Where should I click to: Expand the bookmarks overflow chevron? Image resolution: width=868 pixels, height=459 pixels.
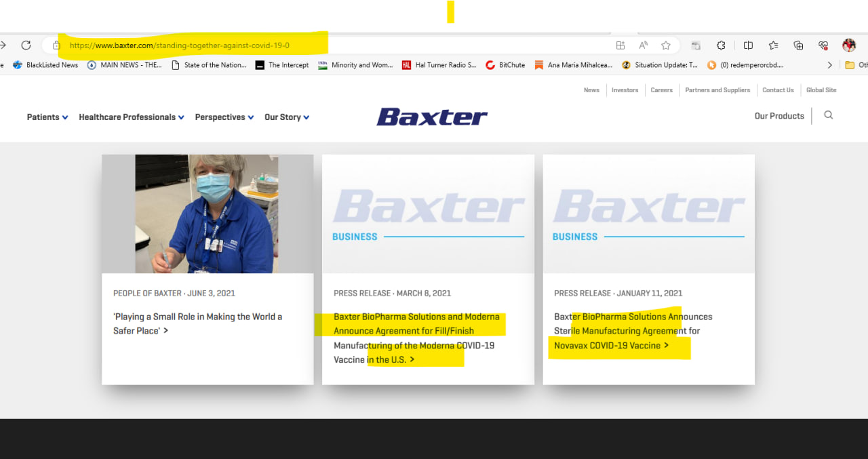[x=829, y=65]
